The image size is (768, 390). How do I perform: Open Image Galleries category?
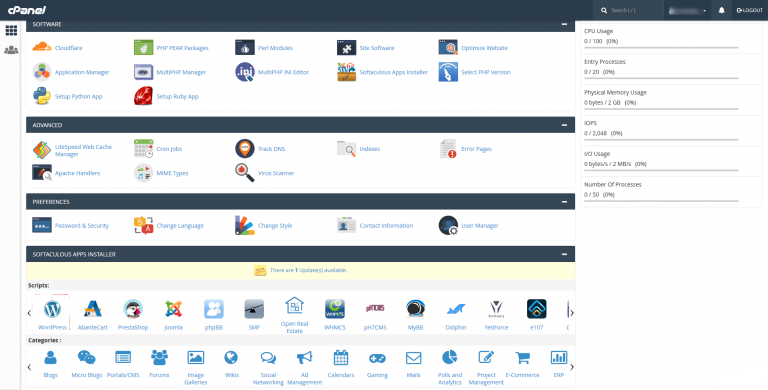pos(195,367)
